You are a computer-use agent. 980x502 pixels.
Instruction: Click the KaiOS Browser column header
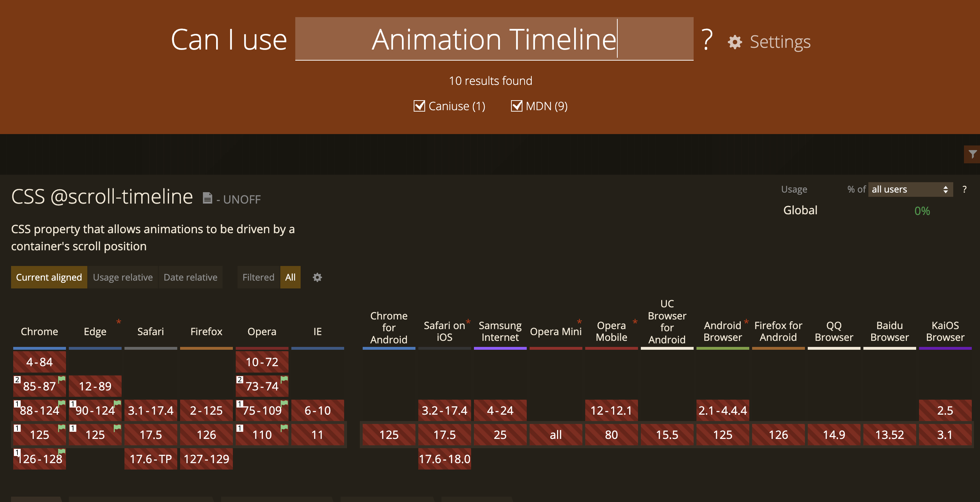pos(945,332)
